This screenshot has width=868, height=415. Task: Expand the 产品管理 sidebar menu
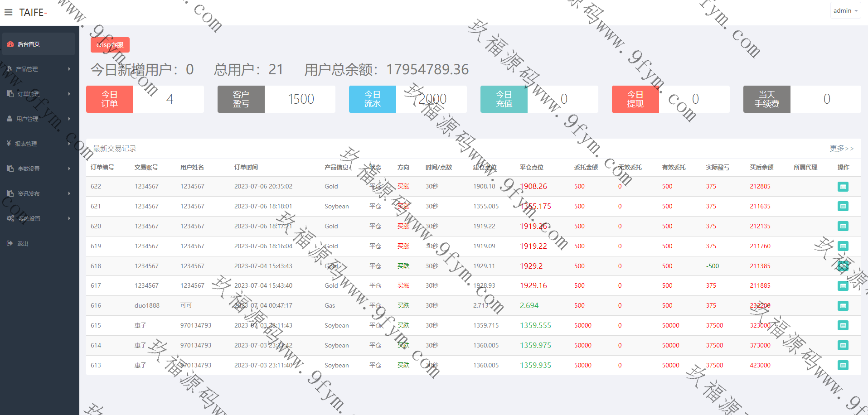pyautogui.click(x=39, y=69)
